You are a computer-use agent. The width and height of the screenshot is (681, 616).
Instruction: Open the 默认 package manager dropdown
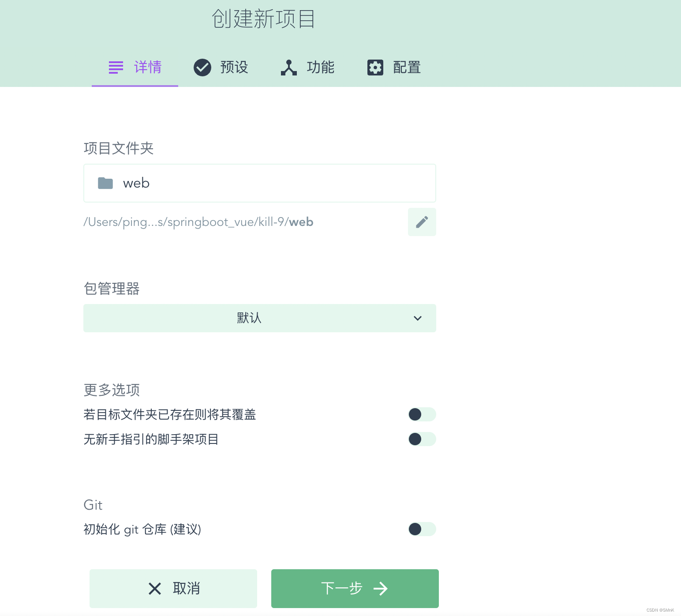259,318
